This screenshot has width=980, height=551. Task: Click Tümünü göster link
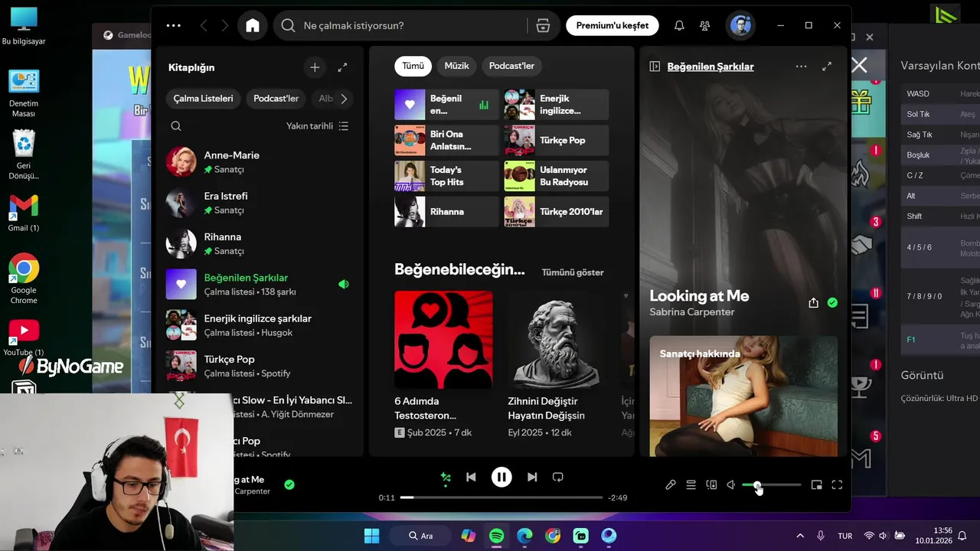573,272
